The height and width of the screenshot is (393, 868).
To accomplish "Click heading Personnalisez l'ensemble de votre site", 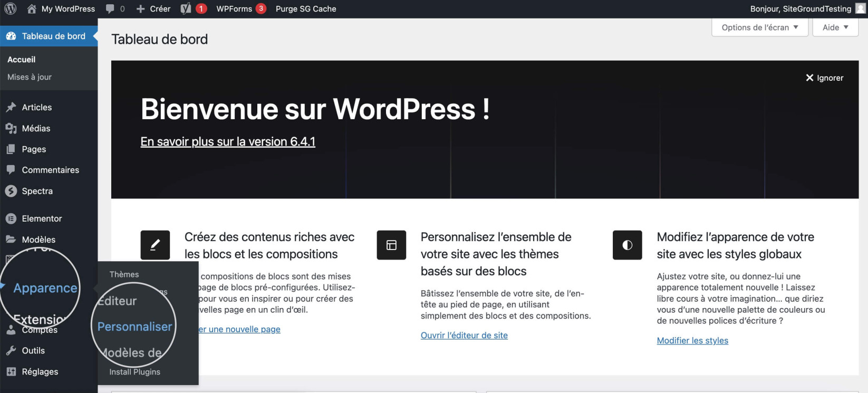I will [x=496, y=254].
